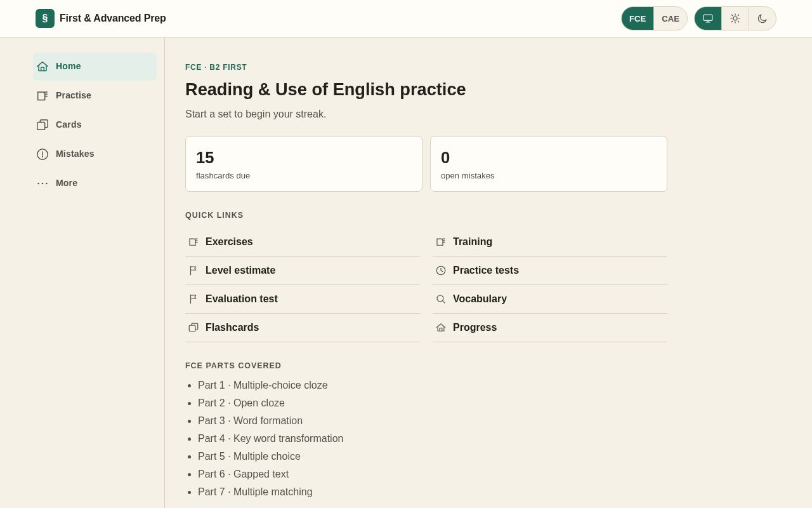The image size is (812, 508).
Task: Open the Flashcards quick link
Action: click(303, 328)
